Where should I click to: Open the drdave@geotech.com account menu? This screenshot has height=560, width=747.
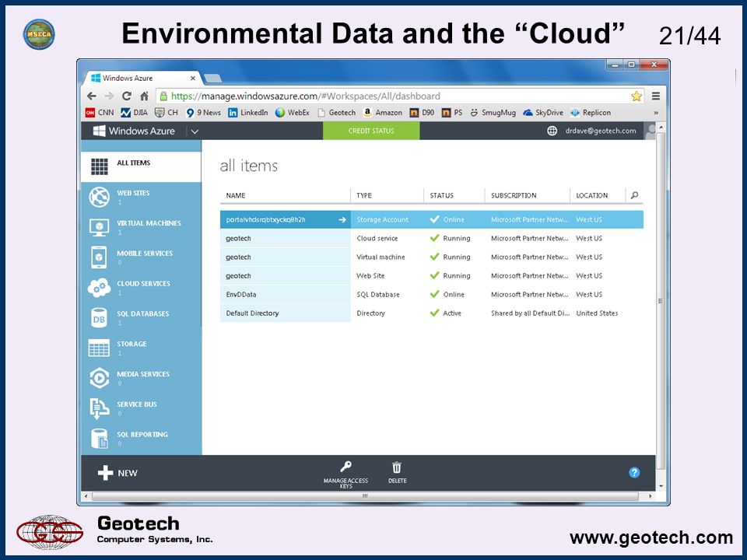tap(600, 131)
